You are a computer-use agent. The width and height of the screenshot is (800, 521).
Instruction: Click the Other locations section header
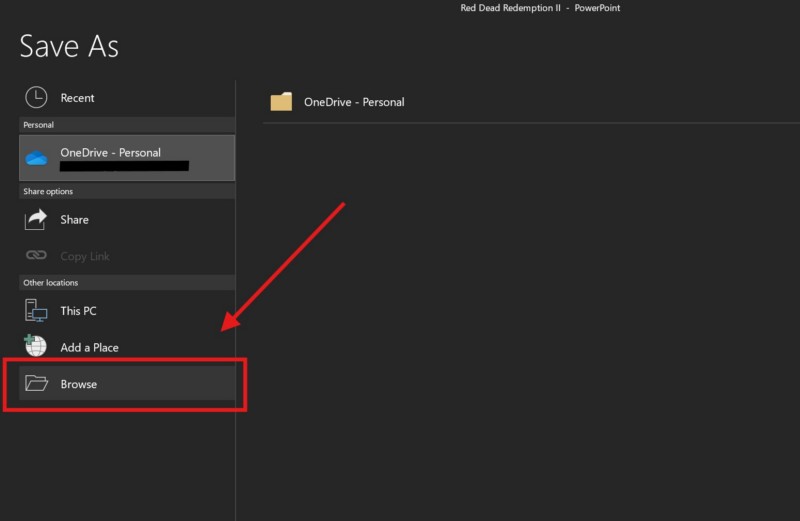tap(50, 283)
